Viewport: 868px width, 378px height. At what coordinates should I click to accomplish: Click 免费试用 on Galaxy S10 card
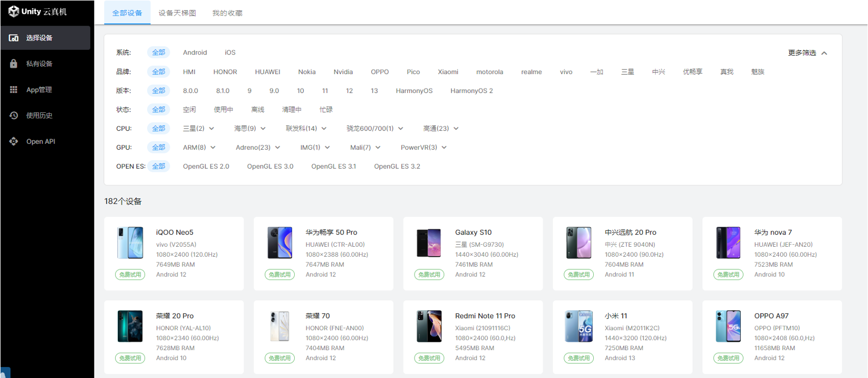429,275
